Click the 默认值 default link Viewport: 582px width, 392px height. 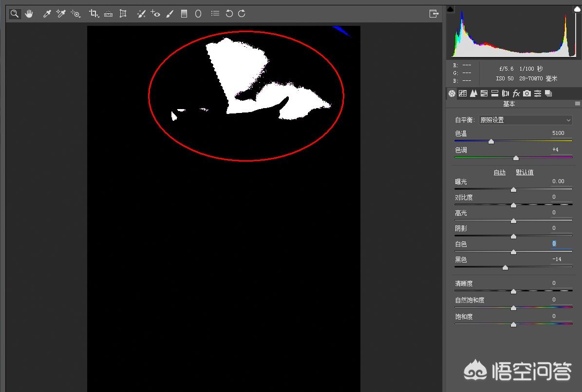pos(525,172)
